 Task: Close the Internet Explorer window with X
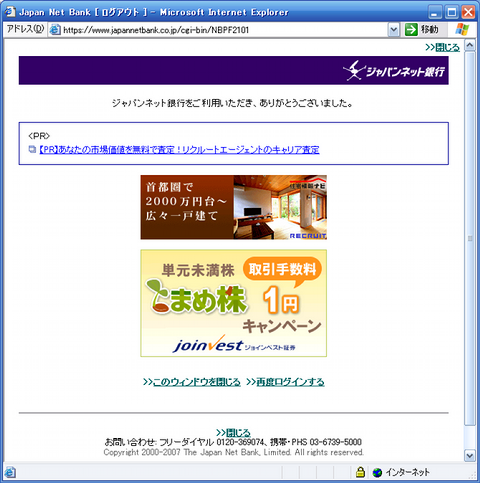[x=468, y=13]
